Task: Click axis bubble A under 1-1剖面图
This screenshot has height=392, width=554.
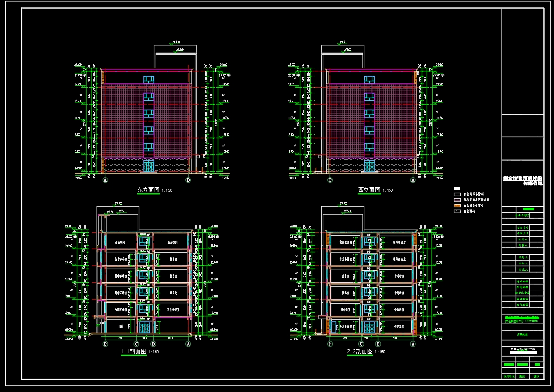Action: point(188,344)
